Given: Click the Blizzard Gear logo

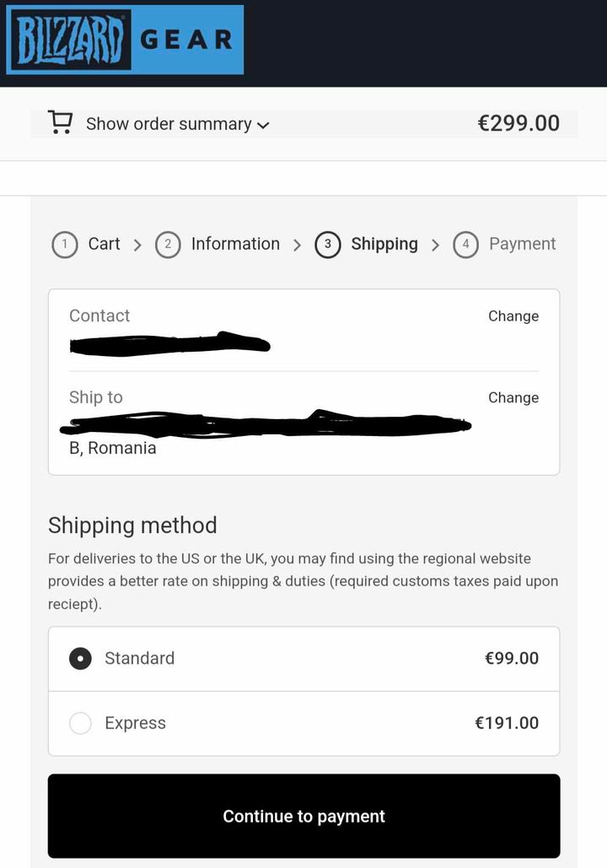Looking at the screenshot, I should (x=125, y=40).
